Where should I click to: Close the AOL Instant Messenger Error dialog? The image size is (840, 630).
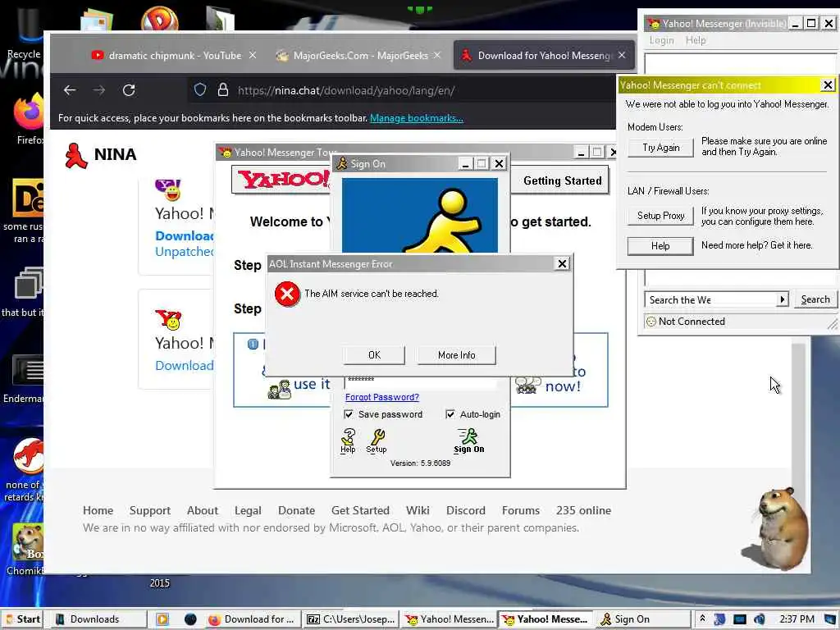pos(562,263)
